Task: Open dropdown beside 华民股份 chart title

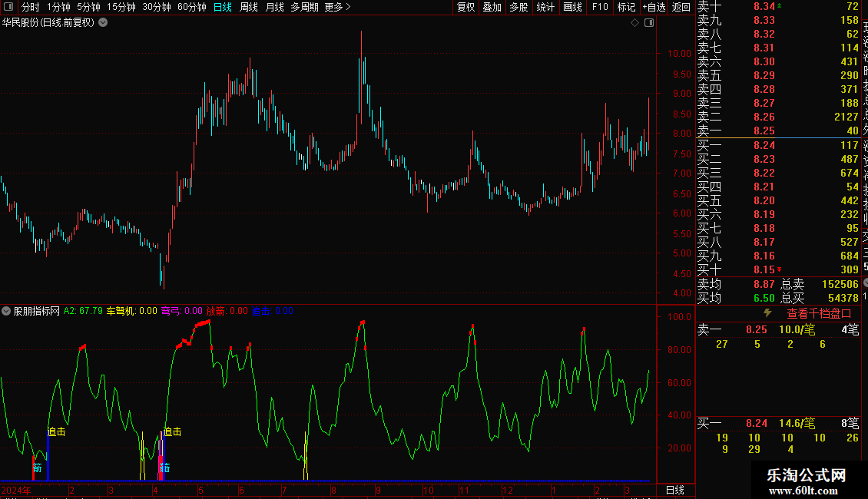Action: click(103, 23)
